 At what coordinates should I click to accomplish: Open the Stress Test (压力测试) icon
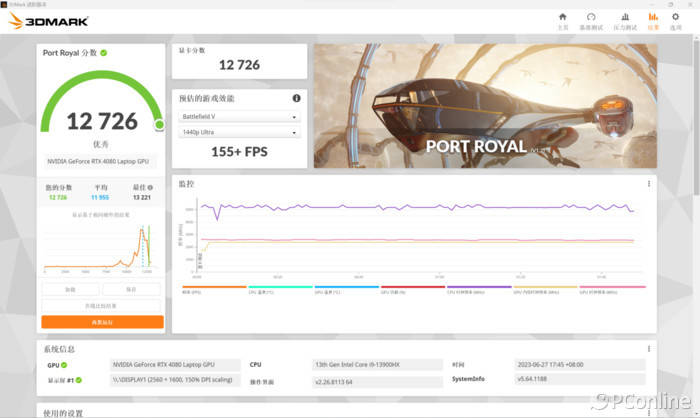point(623,20)
